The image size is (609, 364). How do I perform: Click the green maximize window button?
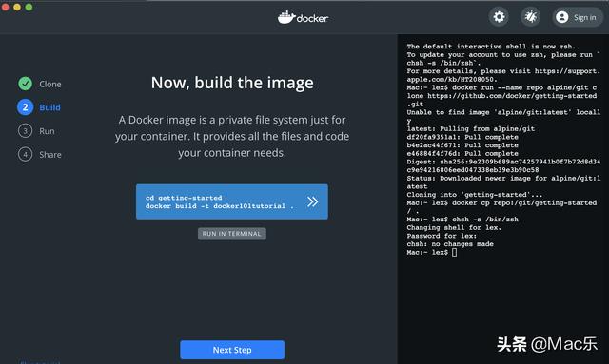click(x=29, y=7)
